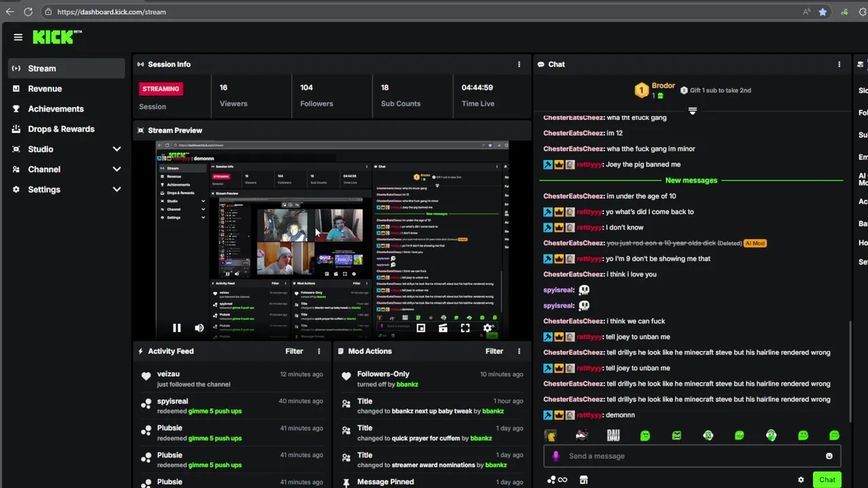Image resolution: width=868 pixels, height=488 pixels.
Task: Click the STREAMING status badge
Action: pyautogui.click(x=161, y=89)
